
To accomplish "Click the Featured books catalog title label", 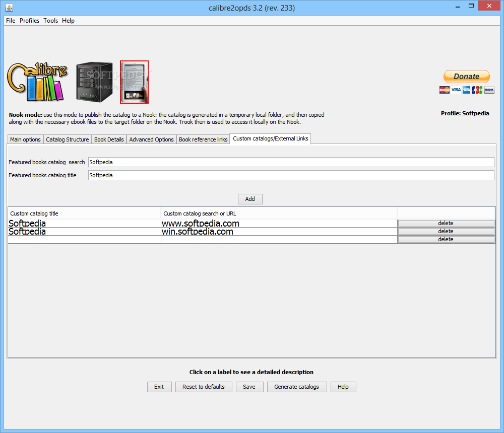I will click(42, 175).
